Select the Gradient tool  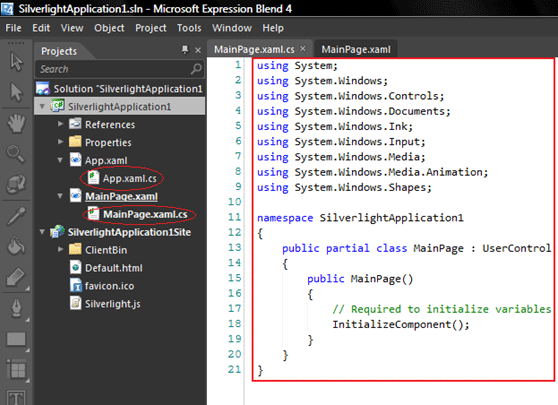click(x=16, y=277)
